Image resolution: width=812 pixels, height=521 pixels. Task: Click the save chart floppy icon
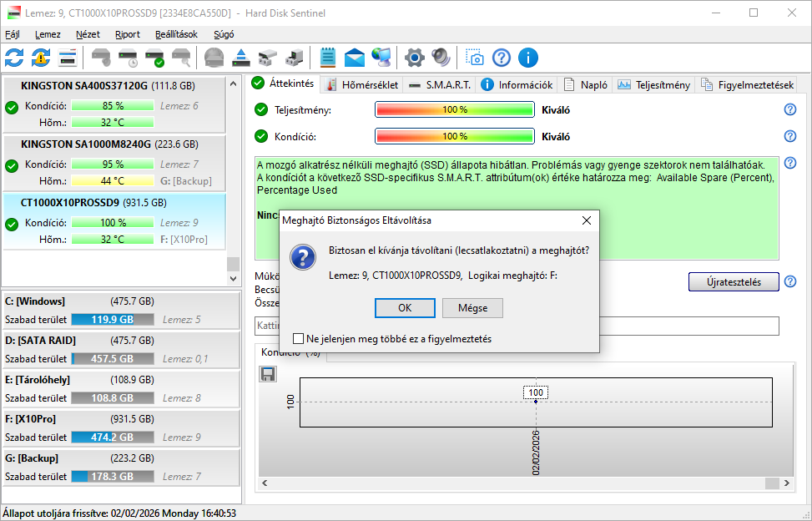[x=268, y=374]
